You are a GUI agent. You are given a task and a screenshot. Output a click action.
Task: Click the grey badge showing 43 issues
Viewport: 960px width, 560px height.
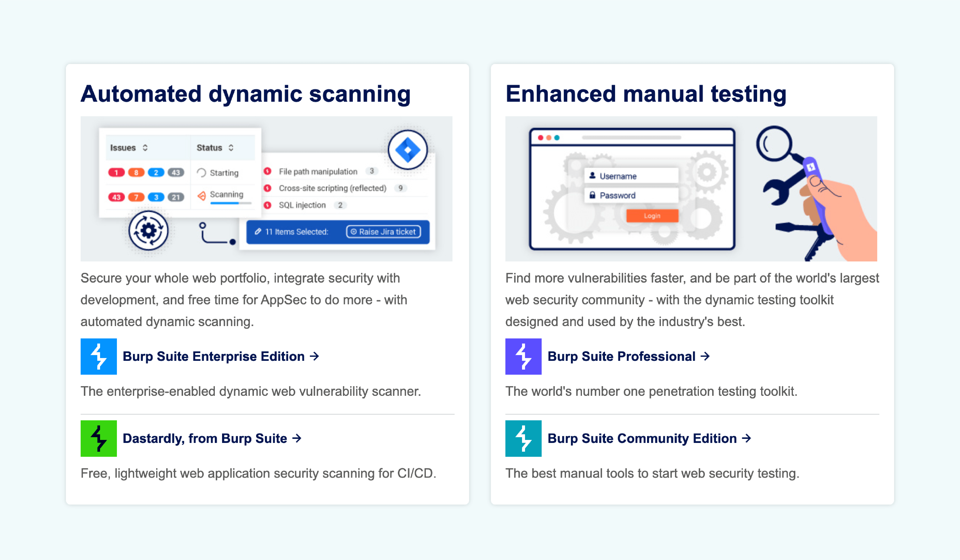(x=176, y=173)
